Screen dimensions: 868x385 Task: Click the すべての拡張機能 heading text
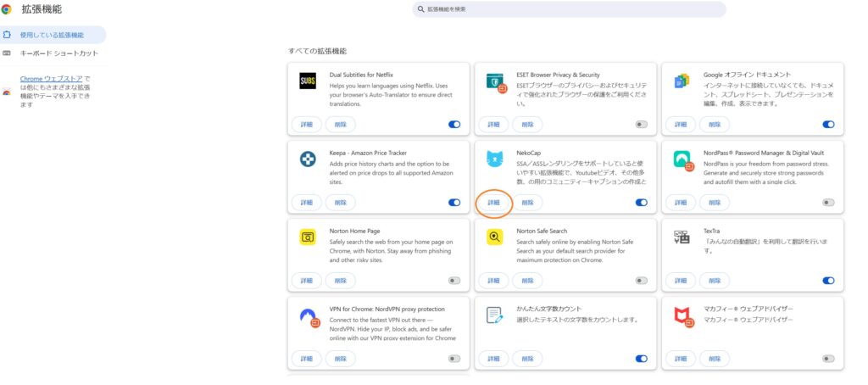point(317,51)
